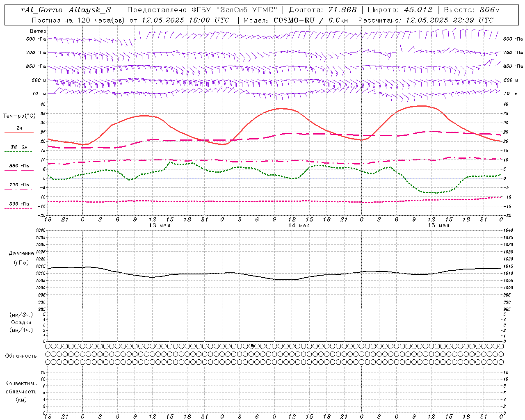Click the (мм/3ч.) precipitation unit label

pos(21,315)
